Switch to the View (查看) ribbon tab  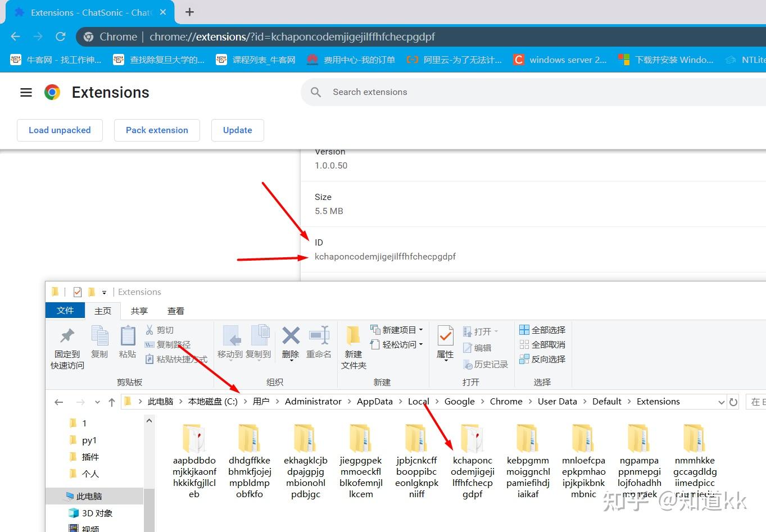(176, 311)
